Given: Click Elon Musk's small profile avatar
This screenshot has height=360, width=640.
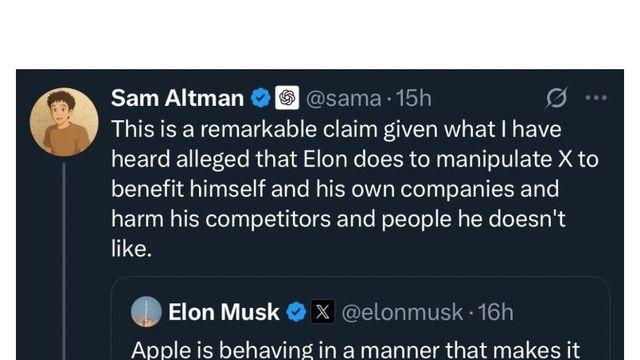Looking at the screenshot, I should (x=146, y=311).
